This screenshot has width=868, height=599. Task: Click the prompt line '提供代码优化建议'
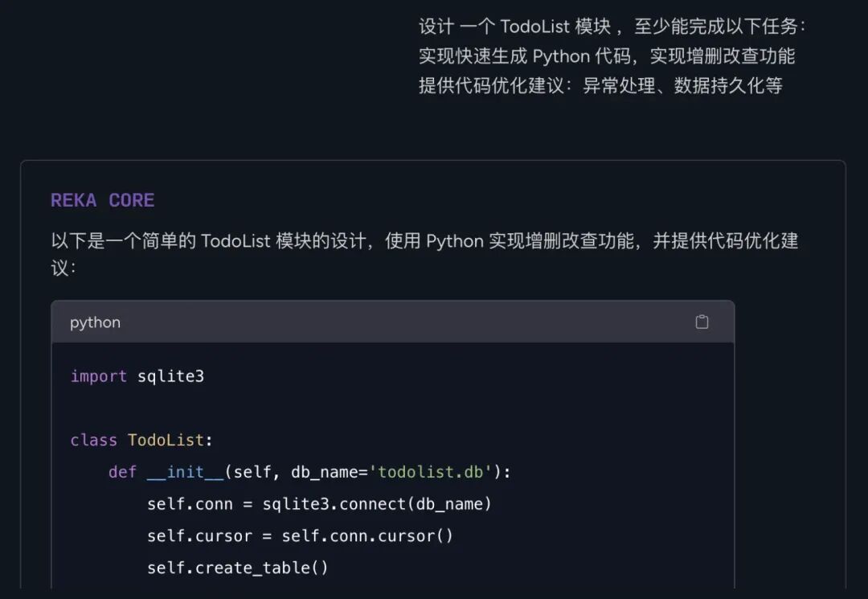[600, 86]
